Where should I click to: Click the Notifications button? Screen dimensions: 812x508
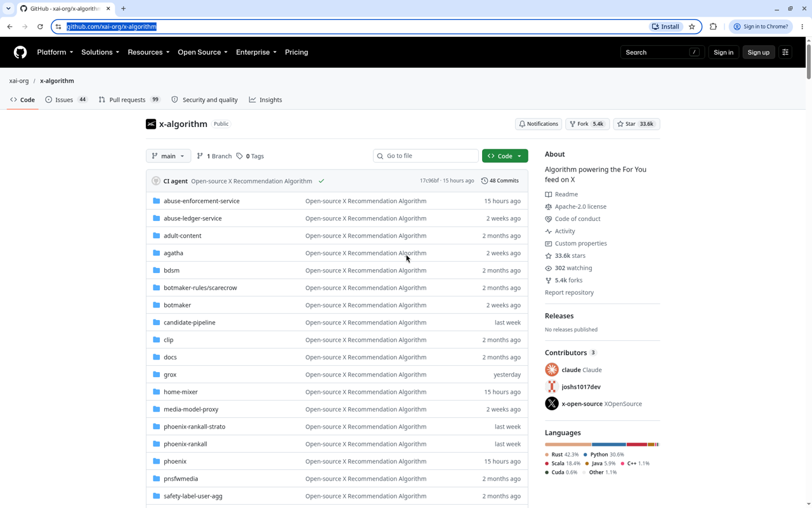click(x=538, y=124)
